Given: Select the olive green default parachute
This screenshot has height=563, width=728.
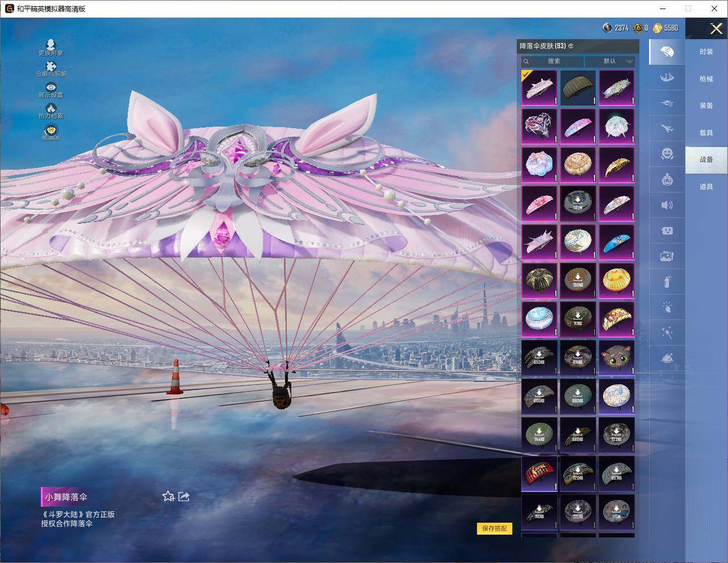Looking at the screenshot, I should 578,88.
